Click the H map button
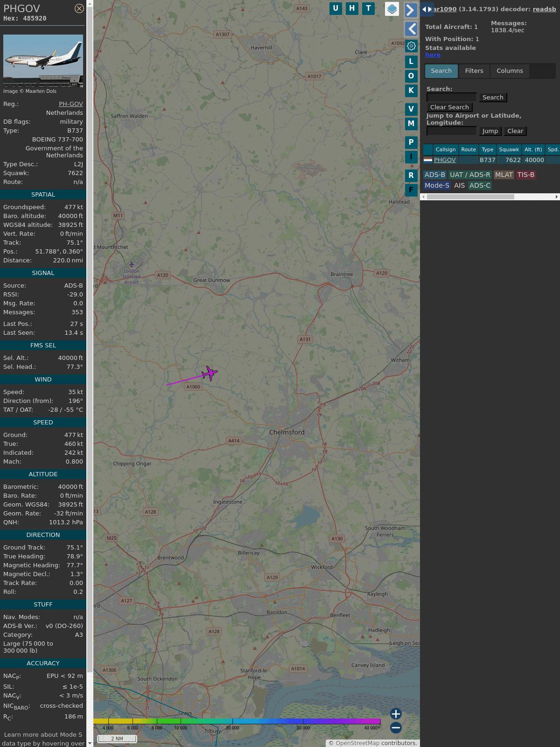This screenshot has width=560, height=747. [352, 8]
